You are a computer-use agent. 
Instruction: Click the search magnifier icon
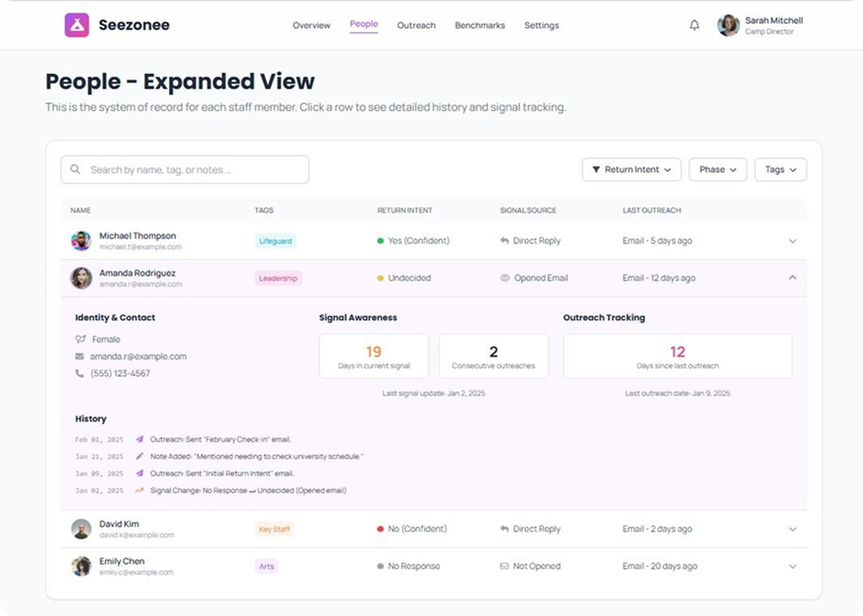(x=76, y=169)
